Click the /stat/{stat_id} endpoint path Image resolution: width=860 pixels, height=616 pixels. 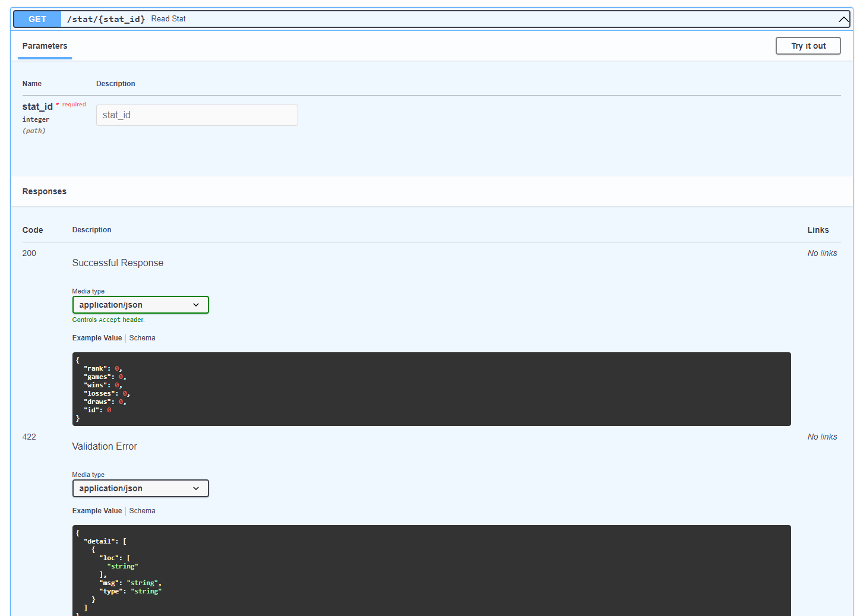[106, 19]
